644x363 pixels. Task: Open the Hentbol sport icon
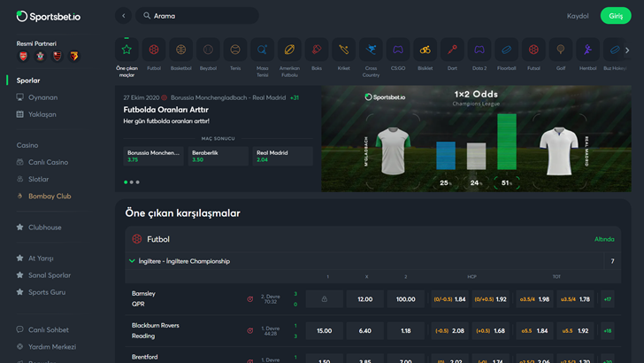587,50
